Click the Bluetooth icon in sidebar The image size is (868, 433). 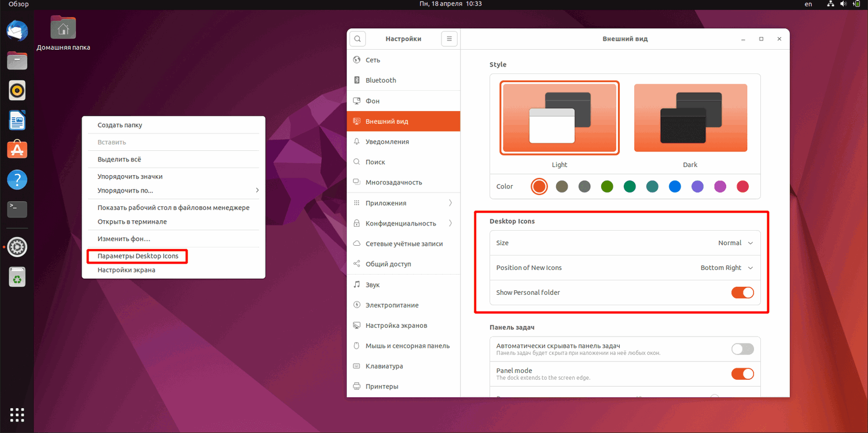(x=356, y=80)
